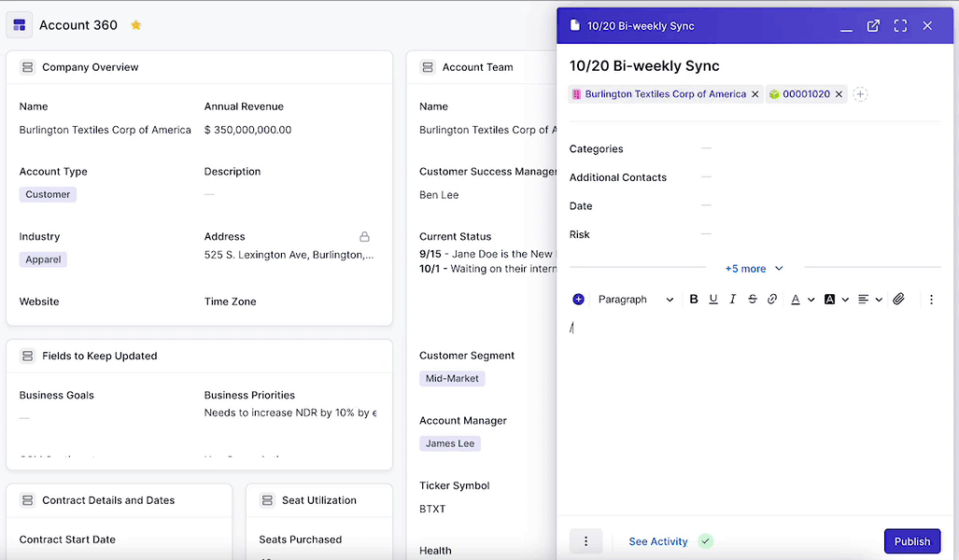Remove the Burlington Textiles Corp of America tag
The height and width of the screenshot is (560, 959).
(755, 94)
